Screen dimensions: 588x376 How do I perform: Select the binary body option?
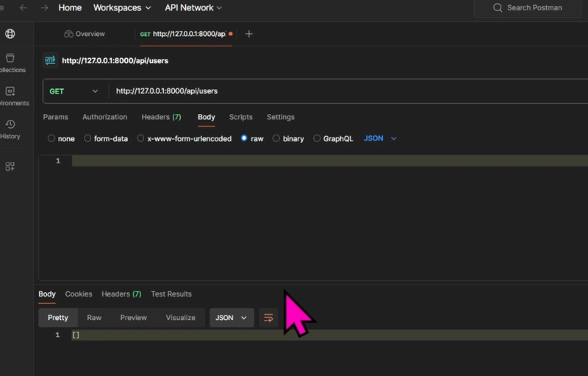276,138
